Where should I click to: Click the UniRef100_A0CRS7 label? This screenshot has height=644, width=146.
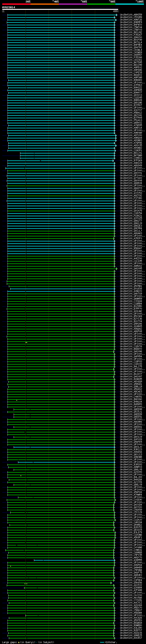(131, 638)
